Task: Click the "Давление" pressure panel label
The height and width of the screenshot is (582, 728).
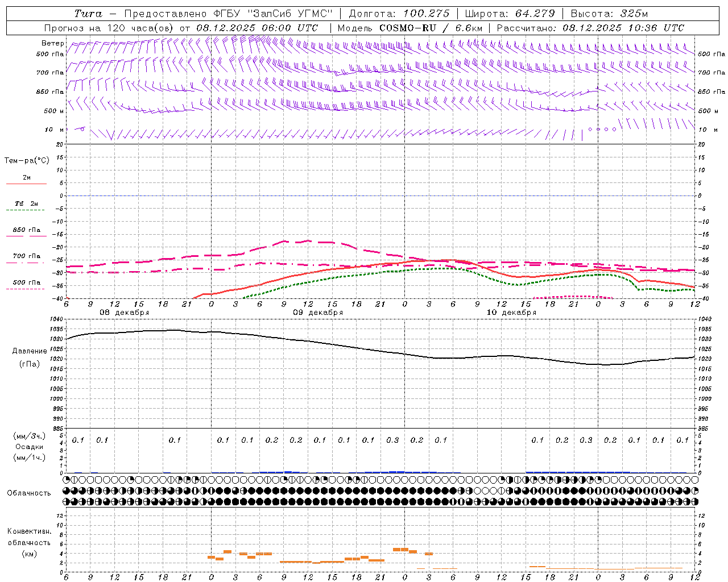Action: click(x=30, y=351)
